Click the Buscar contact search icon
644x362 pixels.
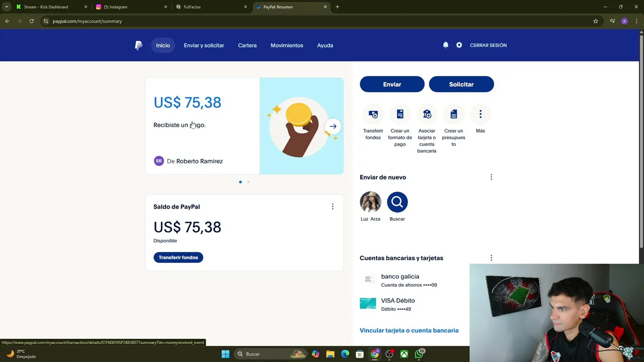(397, 202)
